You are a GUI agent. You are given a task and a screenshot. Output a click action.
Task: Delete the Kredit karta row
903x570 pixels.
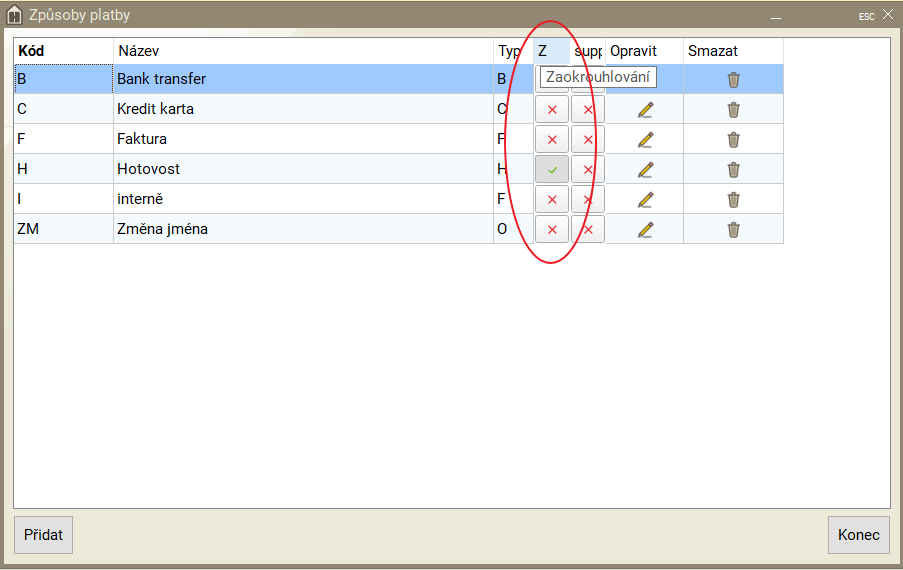coord(733,109)
